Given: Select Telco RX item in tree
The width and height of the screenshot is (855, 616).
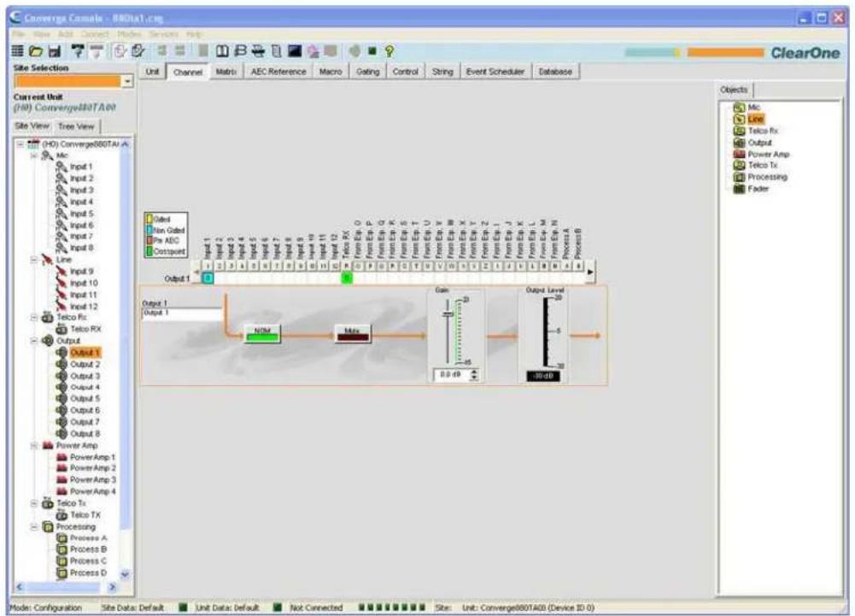Looking at the screenshot, I should point(79,329).
